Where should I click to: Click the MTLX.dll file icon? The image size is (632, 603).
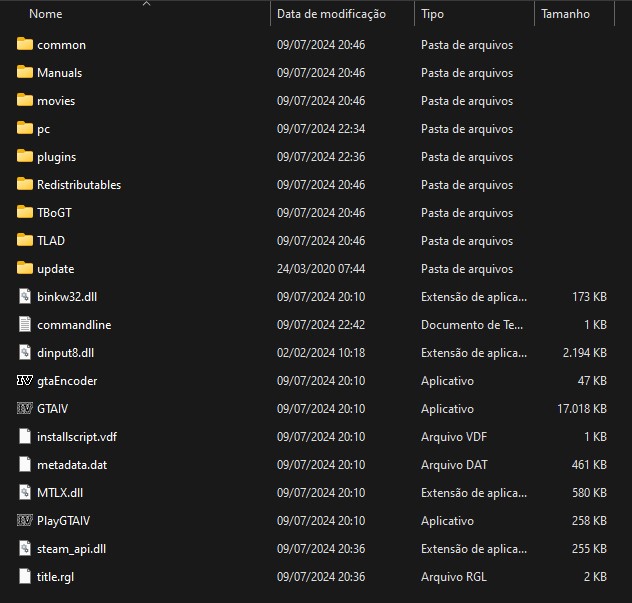coord(25,492)
